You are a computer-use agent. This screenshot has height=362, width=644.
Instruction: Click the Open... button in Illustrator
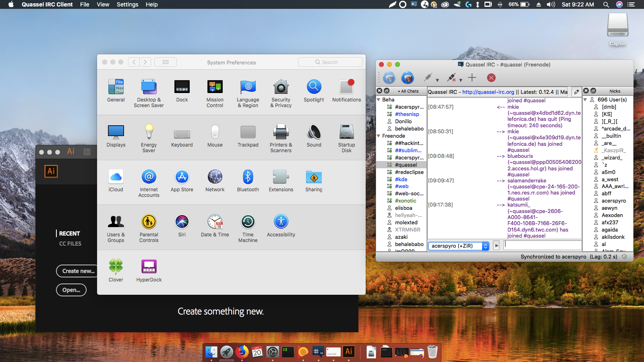pos(71,290)
